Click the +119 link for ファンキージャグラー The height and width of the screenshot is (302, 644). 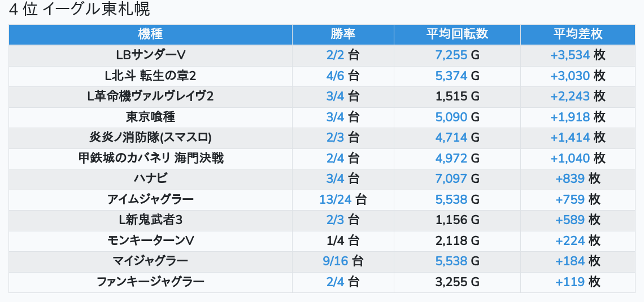(x=570, y=282)
